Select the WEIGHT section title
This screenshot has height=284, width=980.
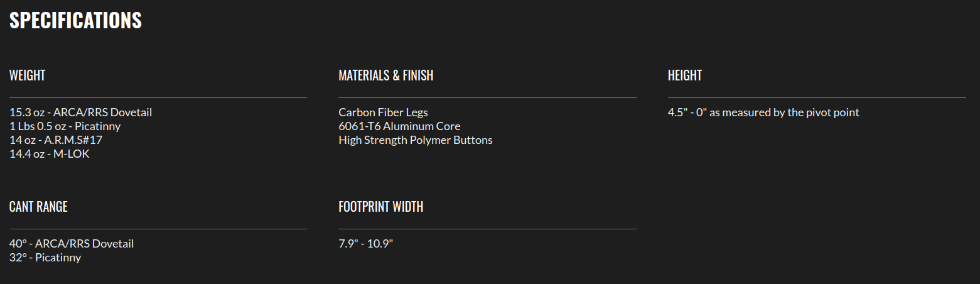(x=27, y=75)
